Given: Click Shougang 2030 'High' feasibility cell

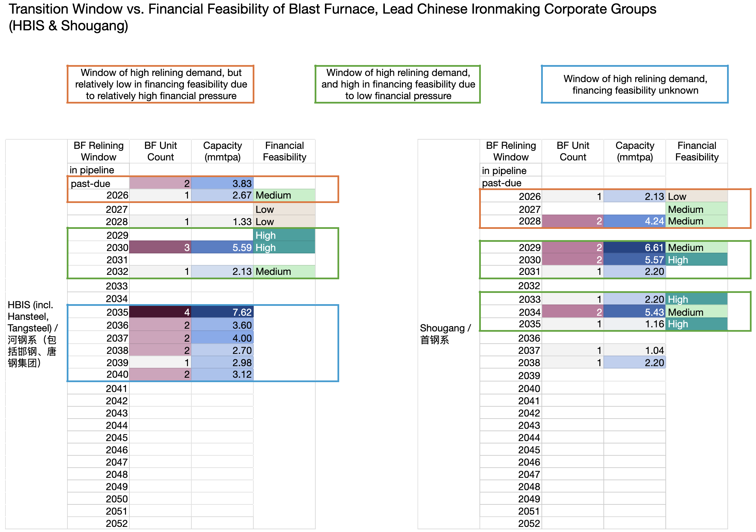Looking at the screenshot, I should (x=697, y=260).
